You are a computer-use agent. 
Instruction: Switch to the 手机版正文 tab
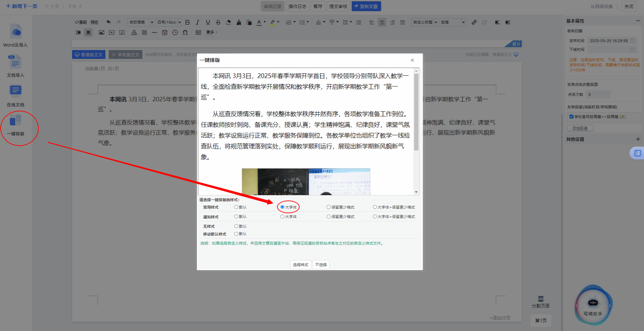pos(125,55)
